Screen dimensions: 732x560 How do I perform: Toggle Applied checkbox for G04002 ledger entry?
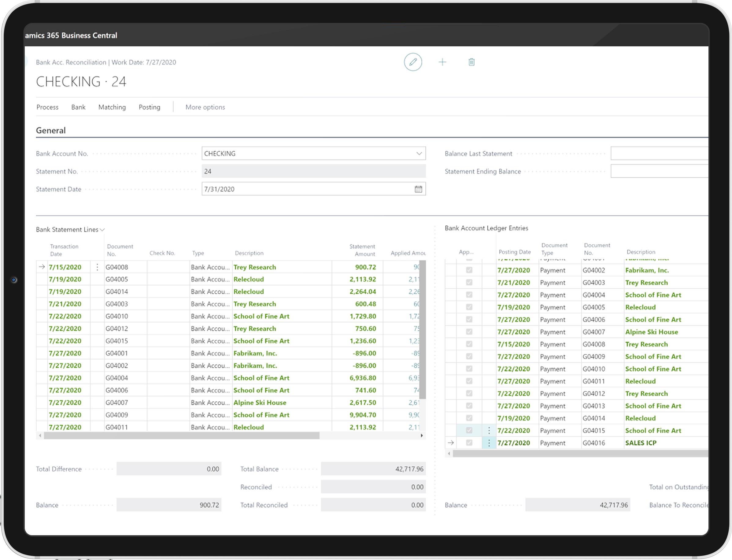point(469,270)
